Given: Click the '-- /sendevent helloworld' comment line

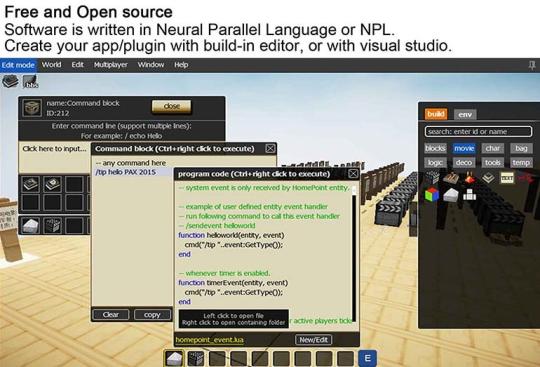Looking at the screenshot, I should pyautogui.click(x=217, y=226).
